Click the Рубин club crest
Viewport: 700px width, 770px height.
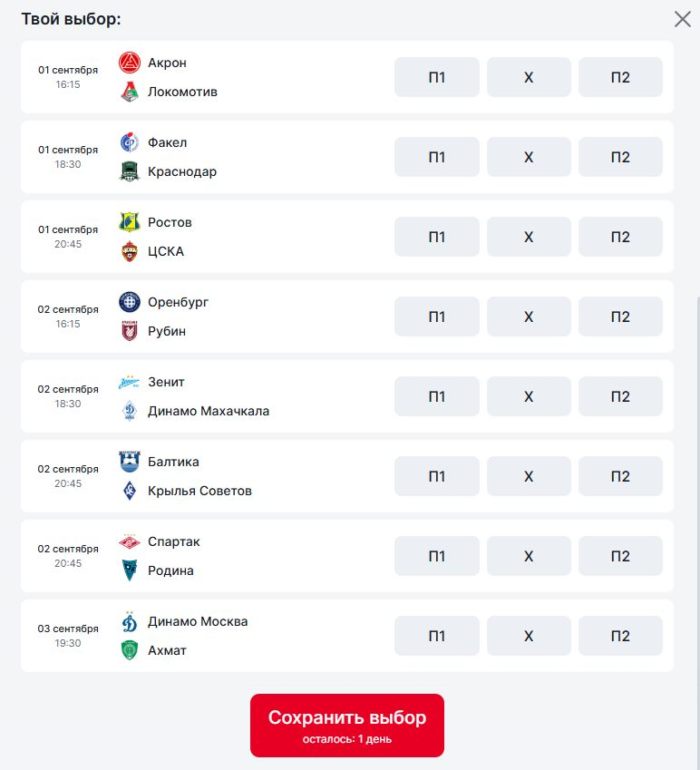[130, 331]
